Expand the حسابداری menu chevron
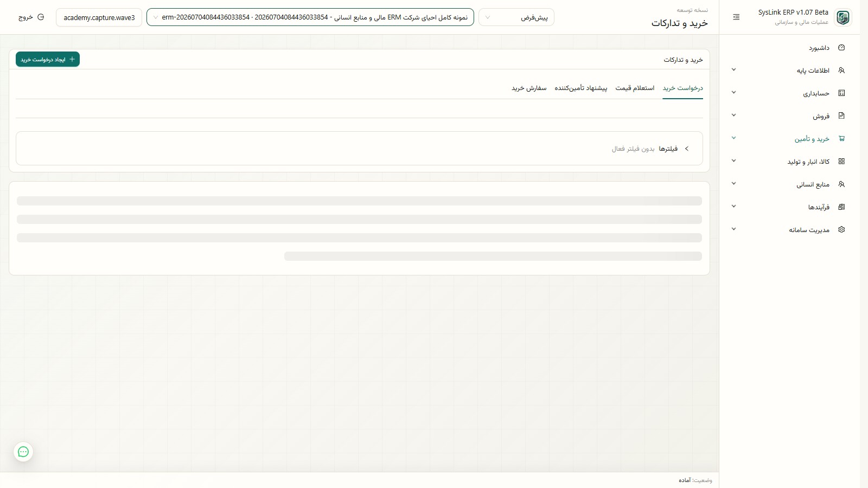Screen dimensions: 868x488 pos(733,93)
